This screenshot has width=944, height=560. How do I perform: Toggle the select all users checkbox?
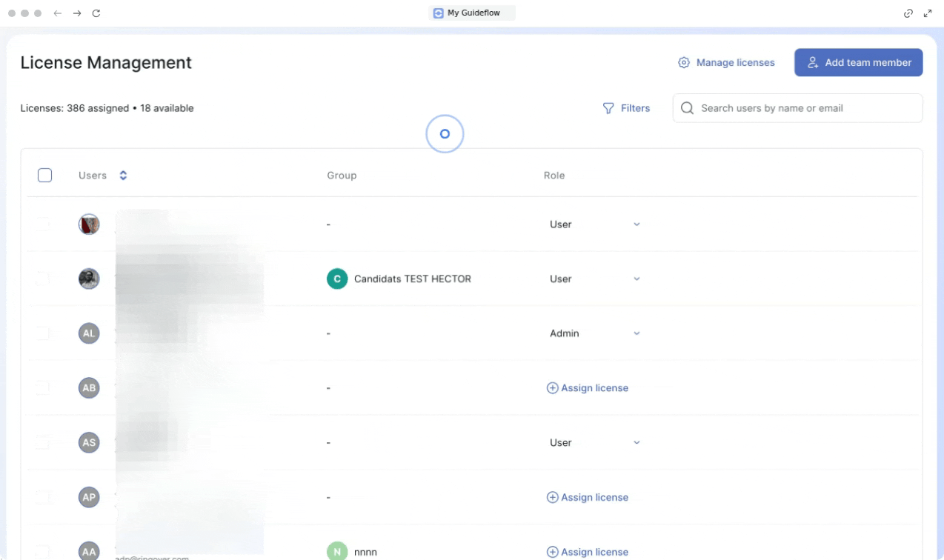coord(44,176)
